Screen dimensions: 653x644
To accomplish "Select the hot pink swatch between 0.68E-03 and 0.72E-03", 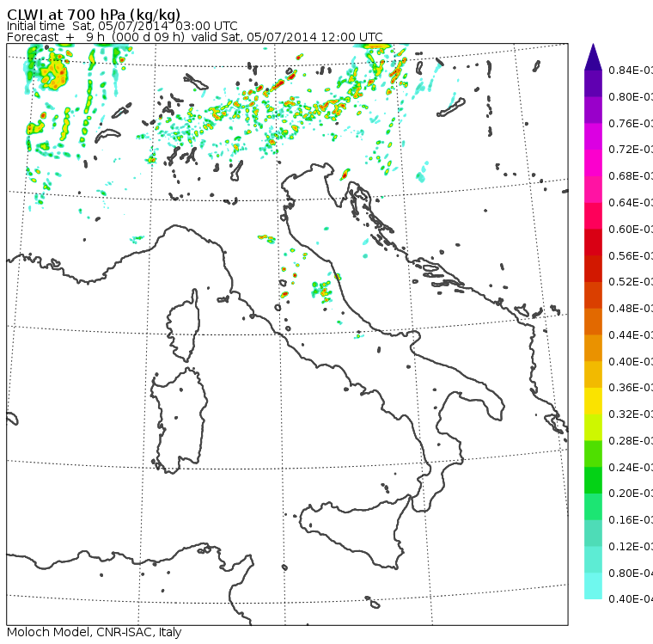I will pos(593,163).
